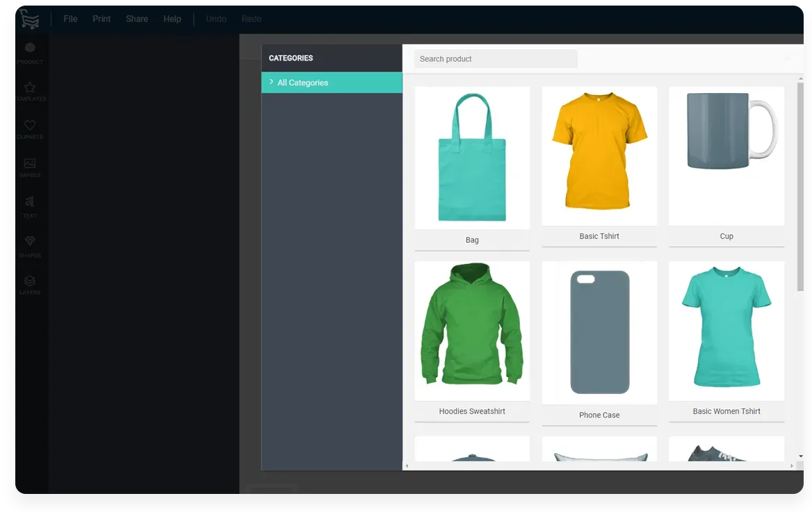Click the vertical scrollbar down arrow

click(x=800, y=456)
